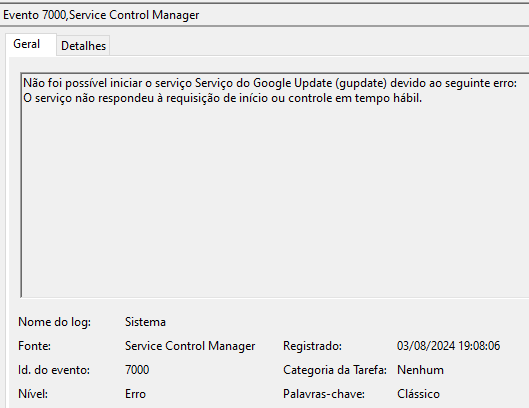Select the Registrado date 03/08/2024 19:08:06
Screen dimensions: 529x408
pyautogui.click(x=448, y=346)
